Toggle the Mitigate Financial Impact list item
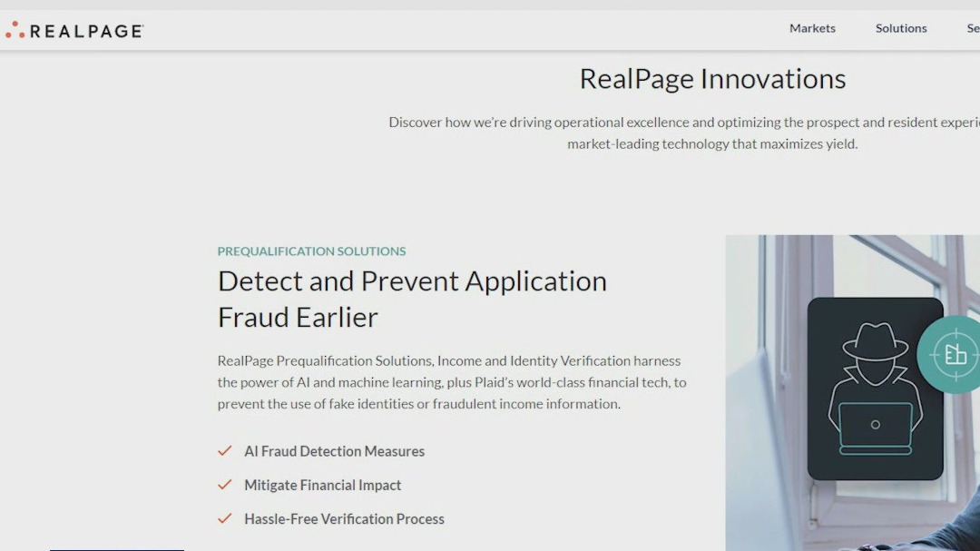The width and height of the screenshot is (980, 551). pos(322,484)
